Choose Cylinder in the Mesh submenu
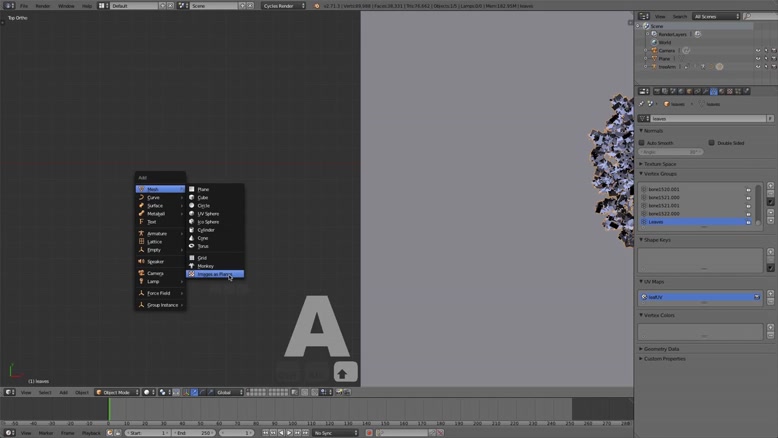The width and height of the screenshot is (778, 438). tap(206, 230)
